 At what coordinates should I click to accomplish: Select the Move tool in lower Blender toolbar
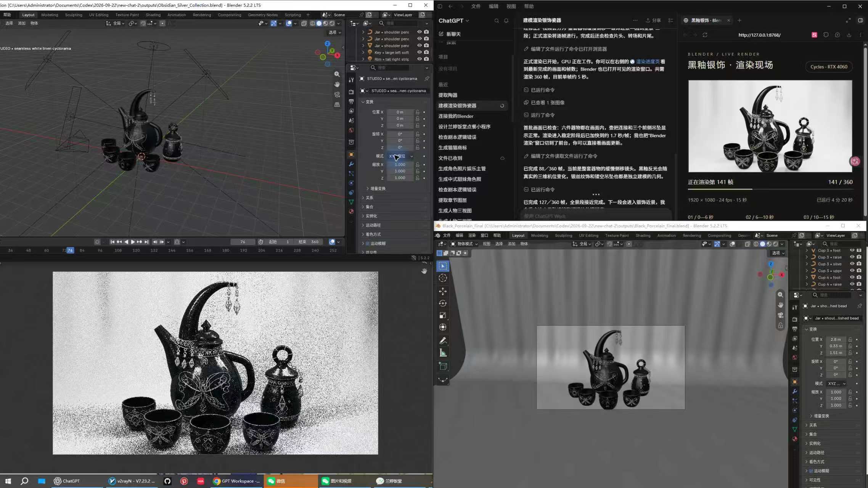click(443, 291)
